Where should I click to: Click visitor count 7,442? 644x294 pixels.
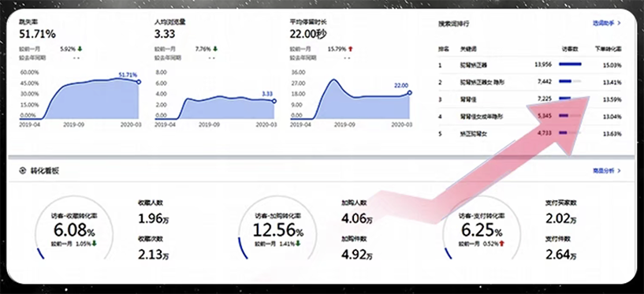(x=545, y=82)
